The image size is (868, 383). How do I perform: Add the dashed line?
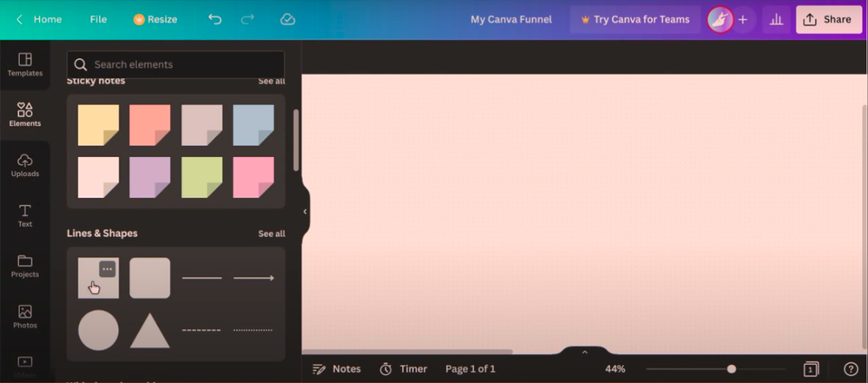pyautogui.click(x=202, y=330)
